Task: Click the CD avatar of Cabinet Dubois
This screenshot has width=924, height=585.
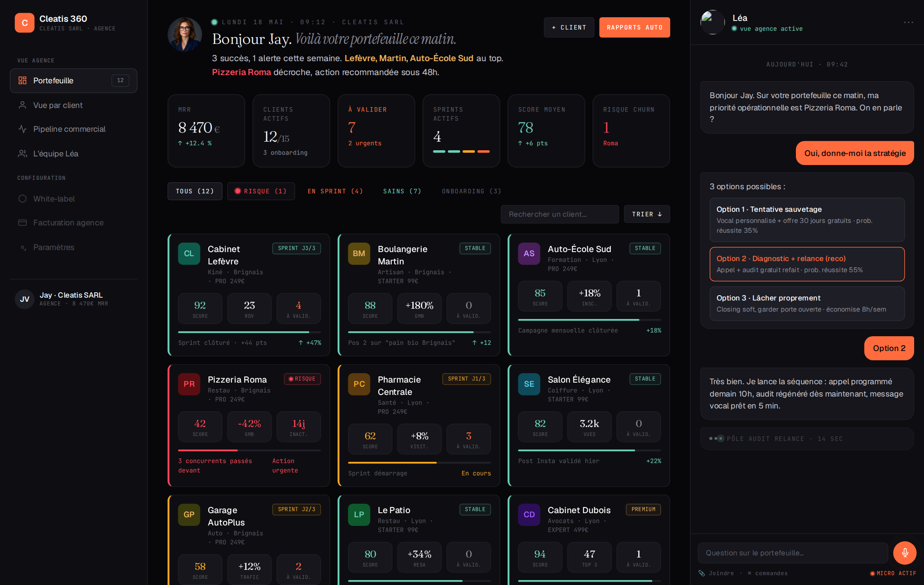Action: pos(529,514)
